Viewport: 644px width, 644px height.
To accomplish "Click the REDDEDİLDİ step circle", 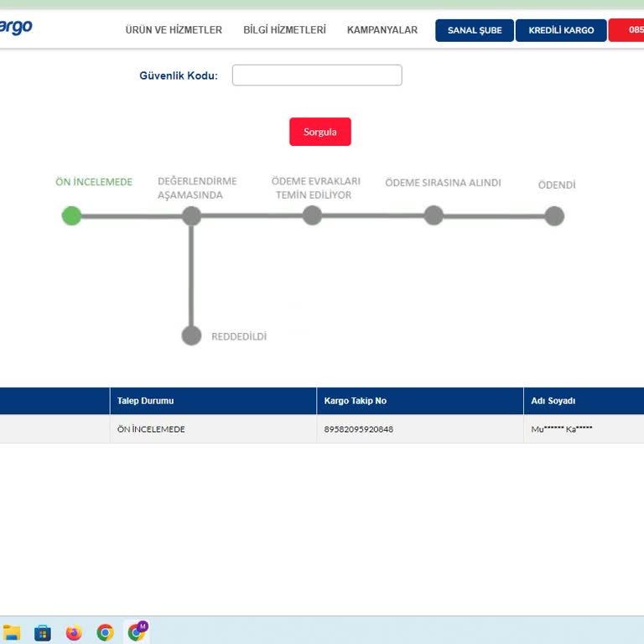I will click(191, 335).
